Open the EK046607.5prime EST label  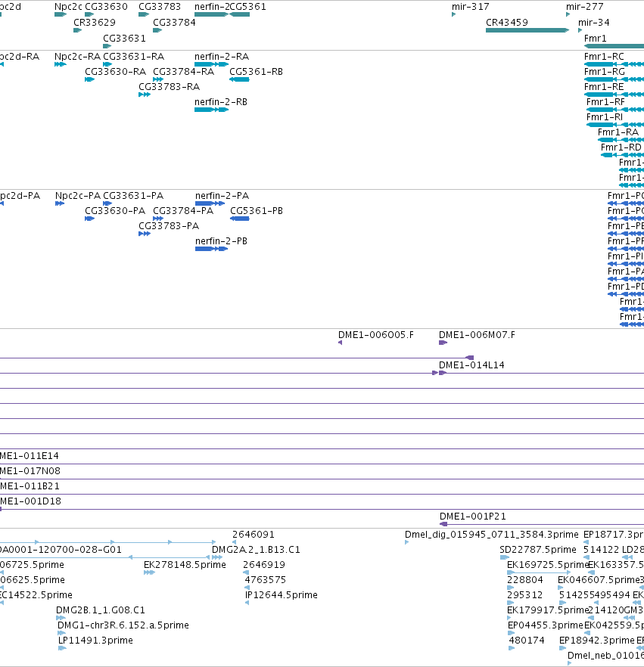(599, 580)
